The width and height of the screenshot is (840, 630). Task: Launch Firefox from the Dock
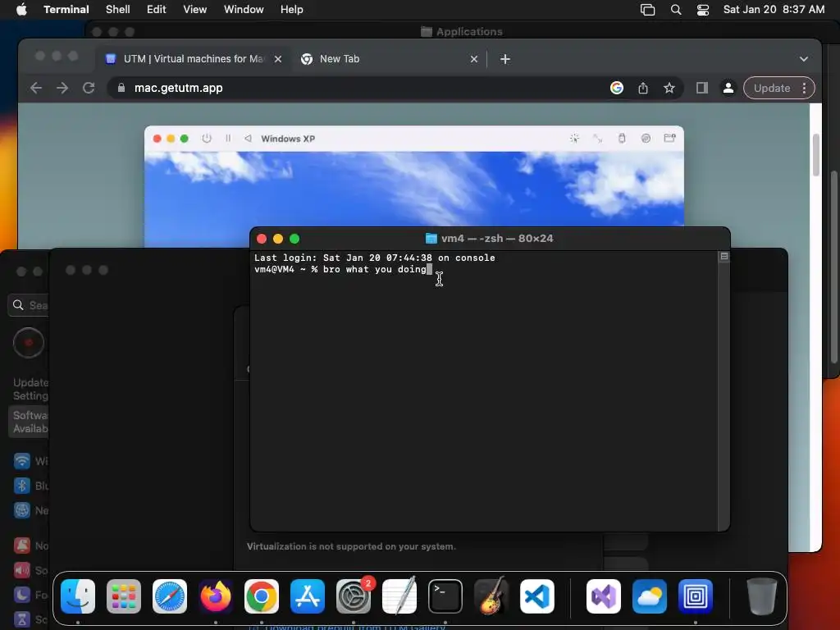tap(216, 596)
